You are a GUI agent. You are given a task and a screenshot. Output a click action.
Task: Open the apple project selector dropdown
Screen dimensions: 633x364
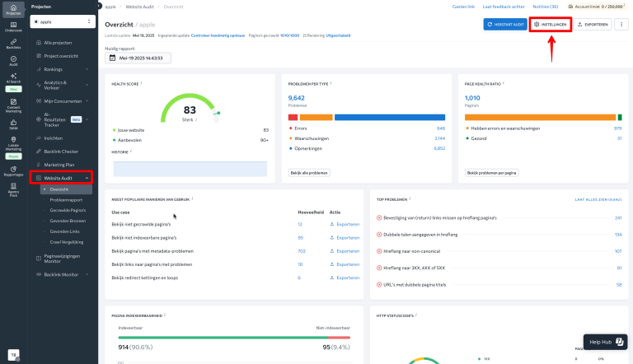coord(63,21)
